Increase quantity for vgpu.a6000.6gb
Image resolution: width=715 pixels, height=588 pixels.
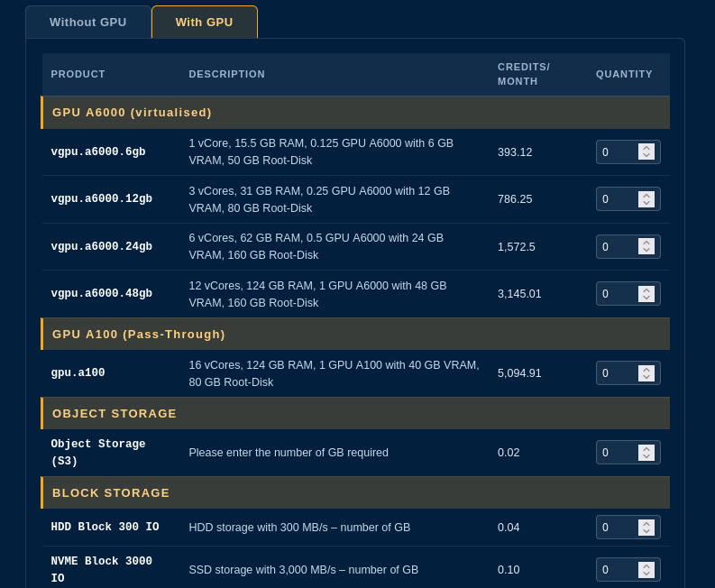(x=646, y=148)
